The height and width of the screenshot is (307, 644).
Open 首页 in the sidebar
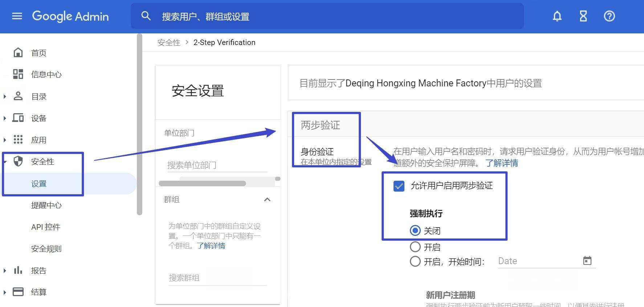point(39,53)
